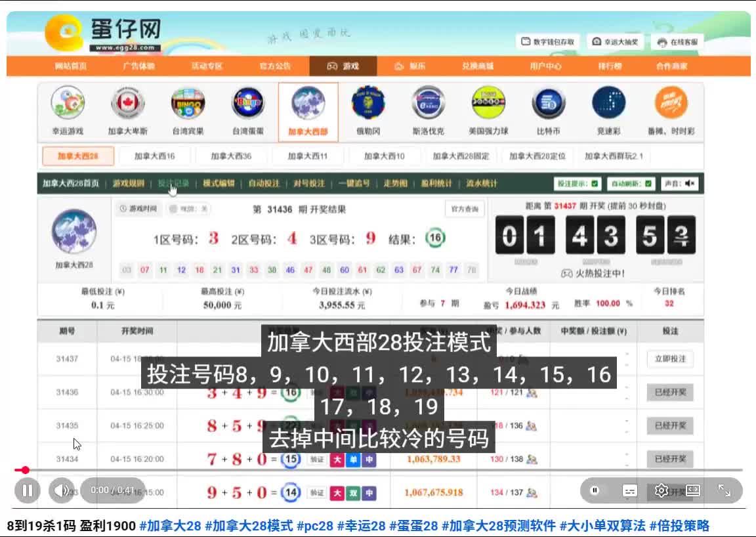The height and width of the screenshot is (537, 756).
Task: Open video settings gear
Action: pos(661,490)
